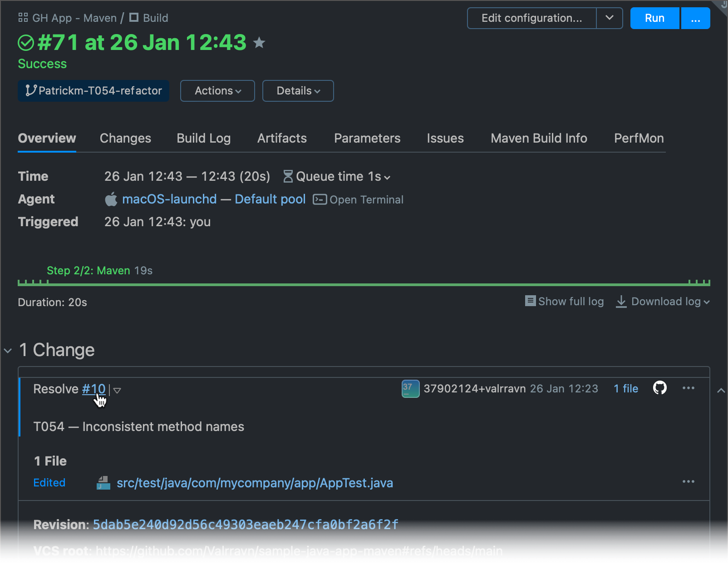Run the build
Image resolution: width=728 pixels, height=565 pixels.
coord(654,18)
